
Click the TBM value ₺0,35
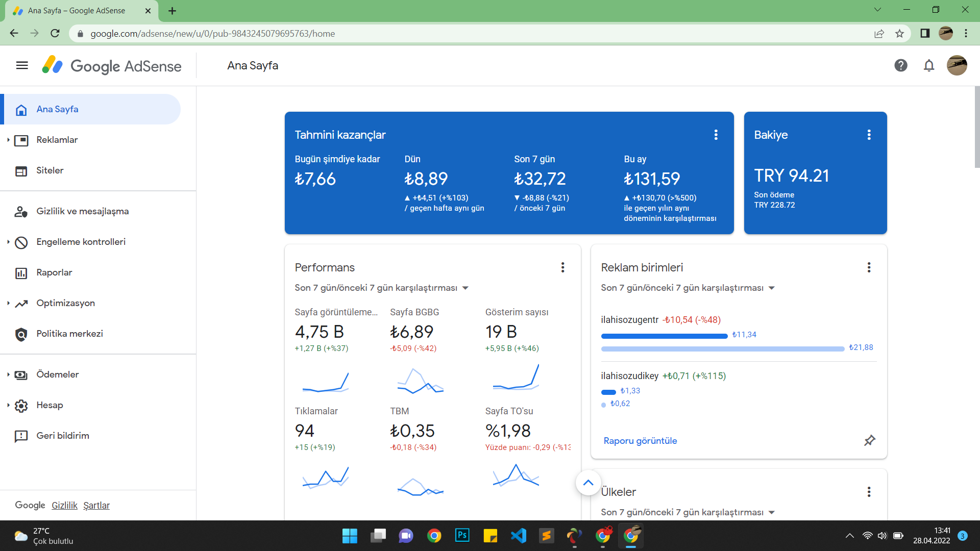pyautogui.click(x=412, y=431)
